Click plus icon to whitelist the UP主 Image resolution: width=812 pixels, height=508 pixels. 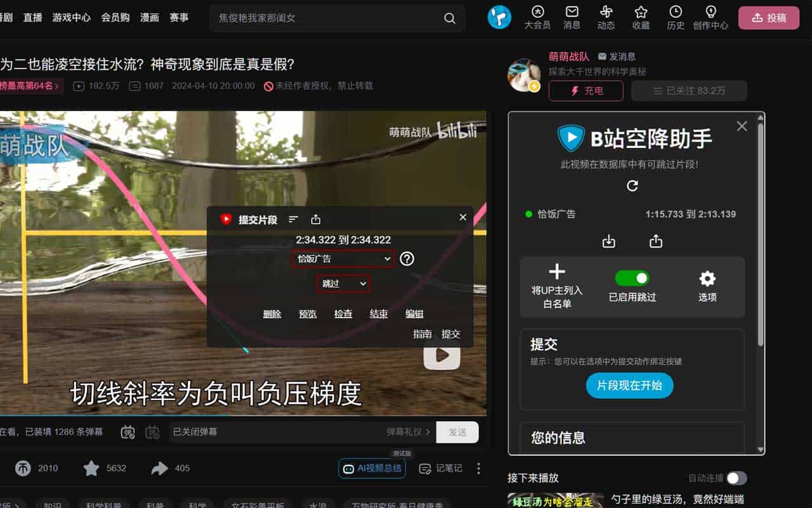[x=556, y=273]
